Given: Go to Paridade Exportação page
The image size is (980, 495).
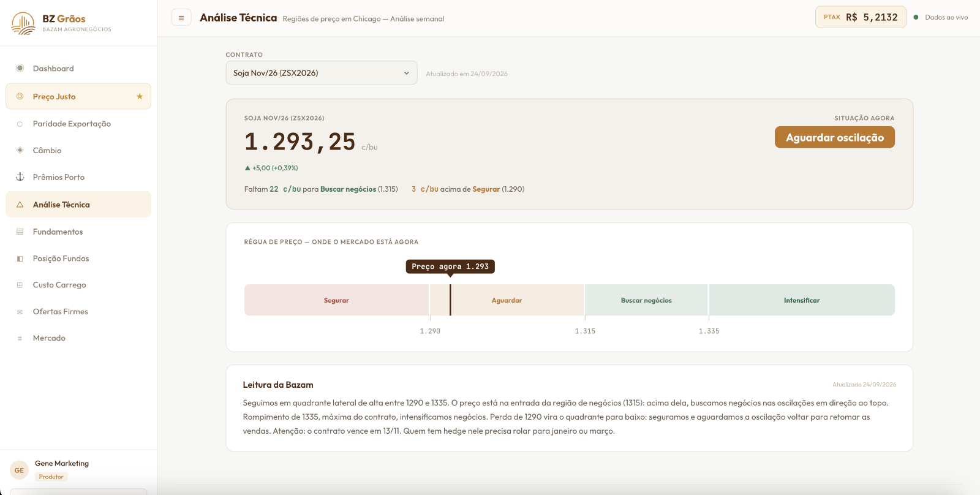Looking at the screenshot, I should click(x=78, y=124).
